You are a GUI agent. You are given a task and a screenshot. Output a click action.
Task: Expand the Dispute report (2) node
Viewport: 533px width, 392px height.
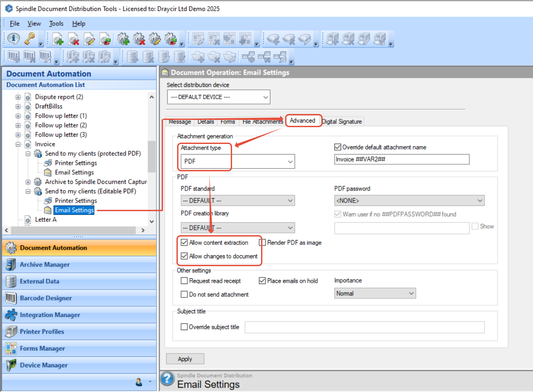(18, 97)
